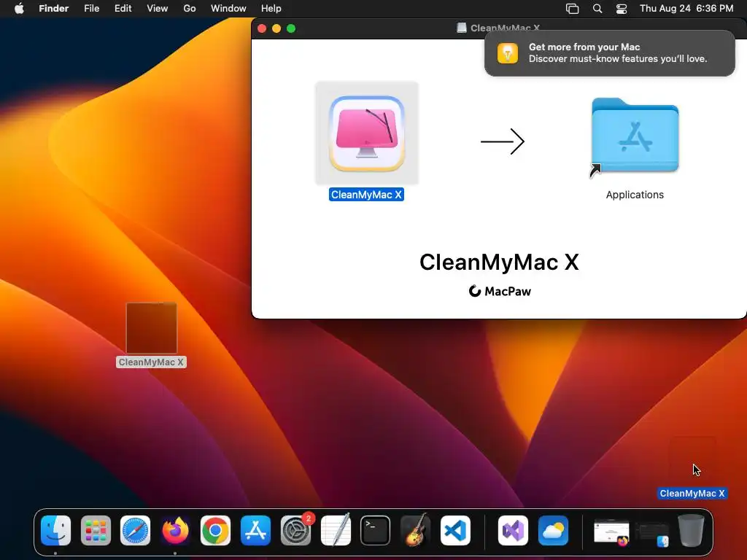Open the Get more from your Mac notification
747x560 pixels.
click(609, 52)
